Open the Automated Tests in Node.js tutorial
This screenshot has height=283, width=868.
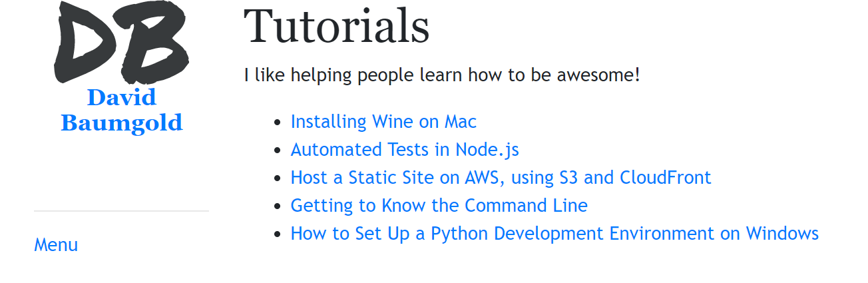[x=405, y=150]
